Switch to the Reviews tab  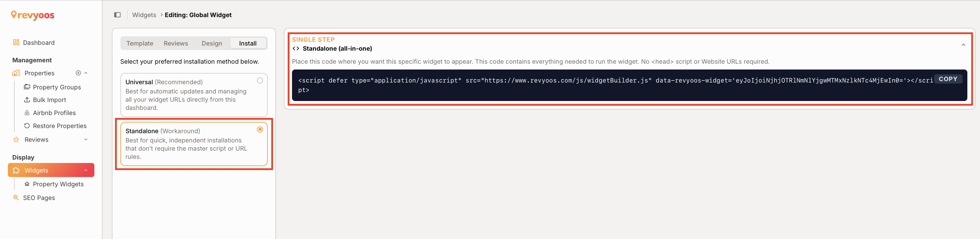(176, 43)
